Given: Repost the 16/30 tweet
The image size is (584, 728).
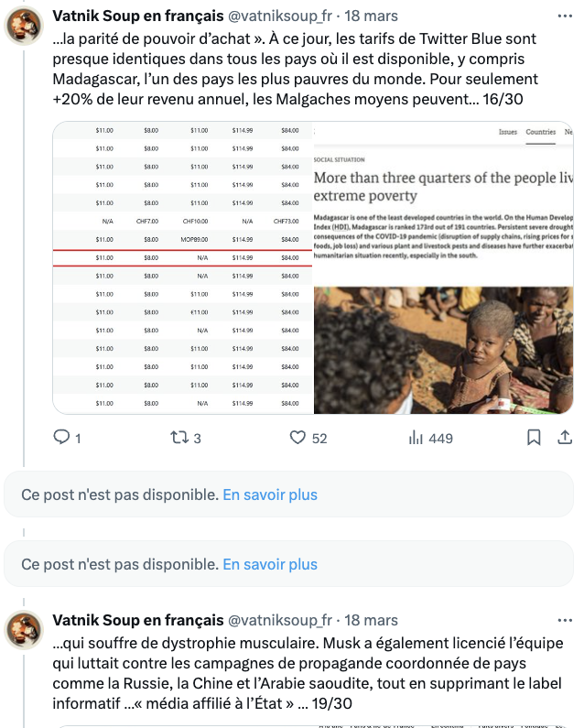Looking at the screenshot, I should pos(179,438).
